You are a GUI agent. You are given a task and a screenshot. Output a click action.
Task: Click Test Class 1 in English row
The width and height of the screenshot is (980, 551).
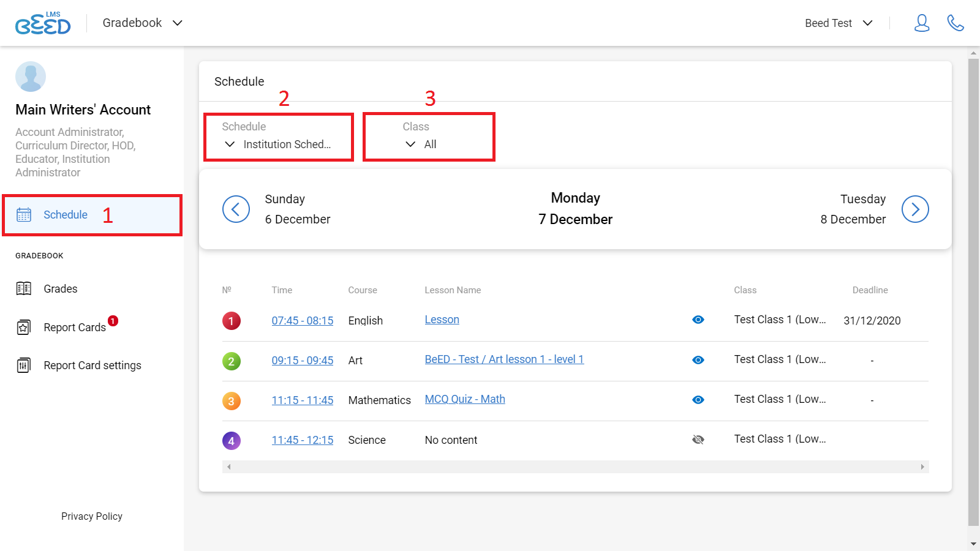[x=780, y=320]
